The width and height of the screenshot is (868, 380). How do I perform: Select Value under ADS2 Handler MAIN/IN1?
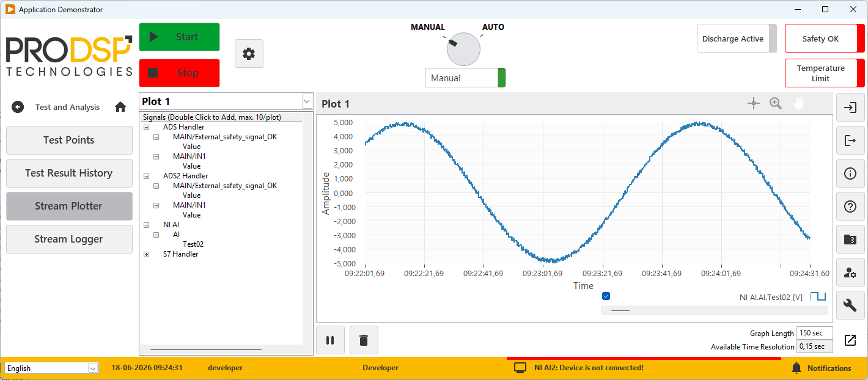(x=191, y=215)
